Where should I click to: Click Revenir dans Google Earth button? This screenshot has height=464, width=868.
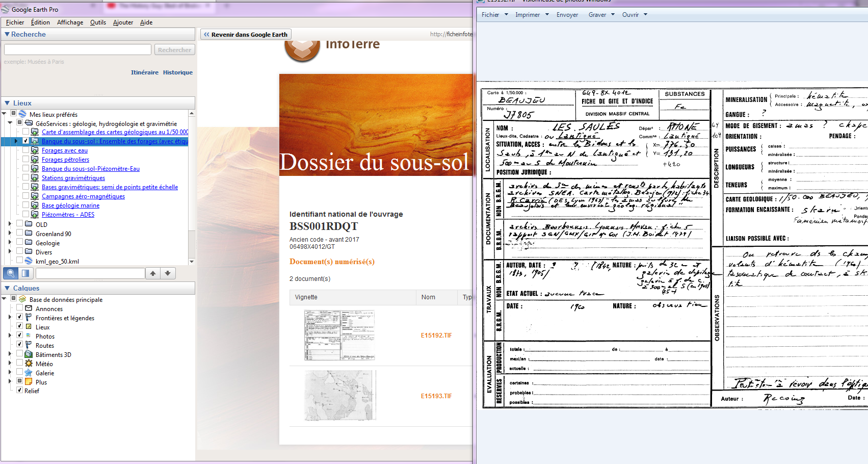[246, 35]
